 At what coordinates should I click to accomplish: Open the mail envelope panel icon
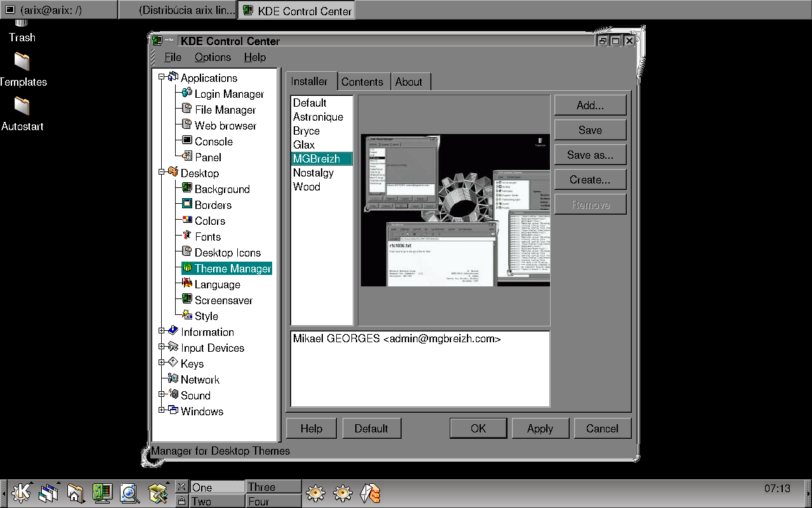click(370, 493)
